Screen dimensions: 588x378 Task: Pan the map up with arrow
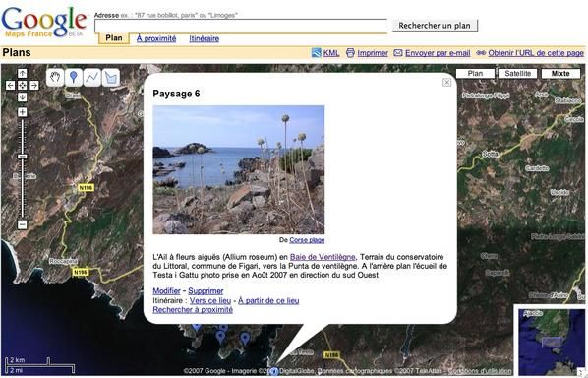point(23,73)
